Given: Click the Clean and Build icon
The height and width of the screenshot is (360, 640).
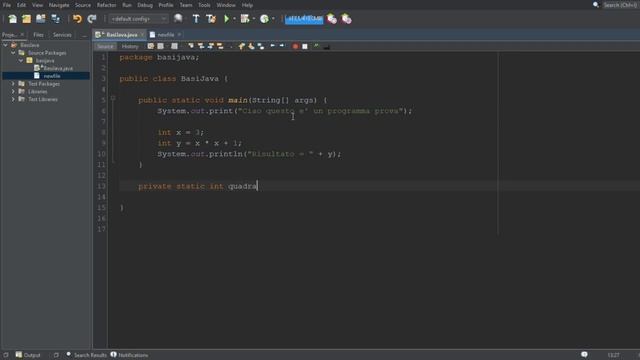Looking at the screenshot, I should tap(211, 19).
